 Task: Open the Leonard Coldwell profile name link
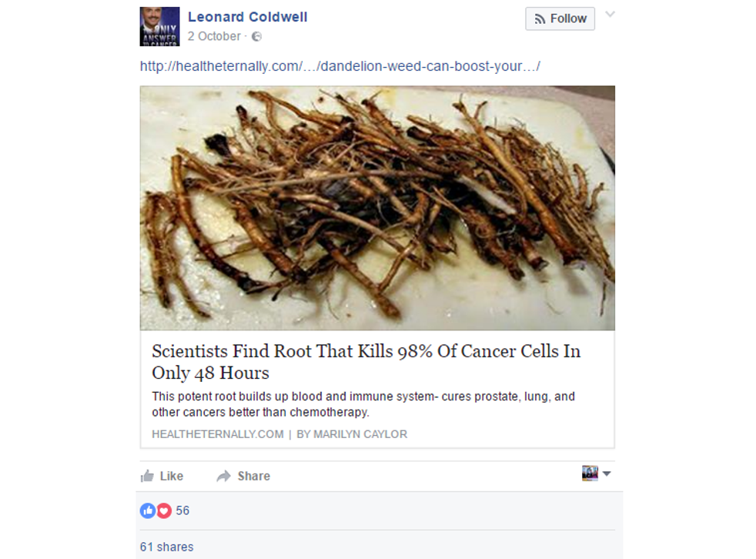(247, 17)
